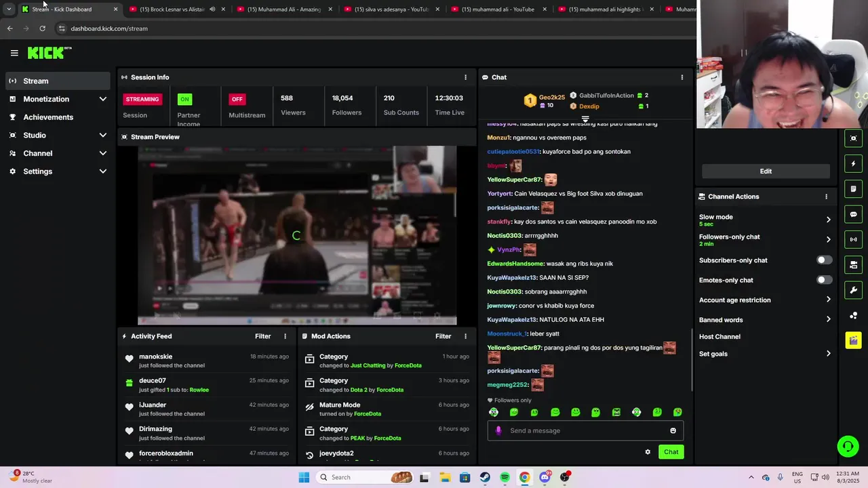Open Discord from the Windows taskbar
Viewport: 868px width, 488px height.
(x=545, y=477)
